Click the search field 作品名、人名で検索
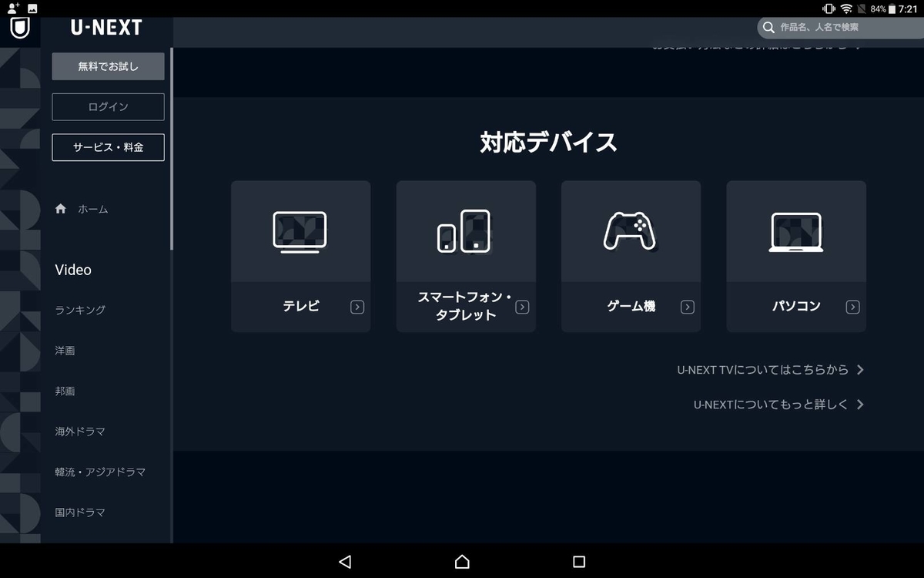924x578 pixels. pos(840,28)
